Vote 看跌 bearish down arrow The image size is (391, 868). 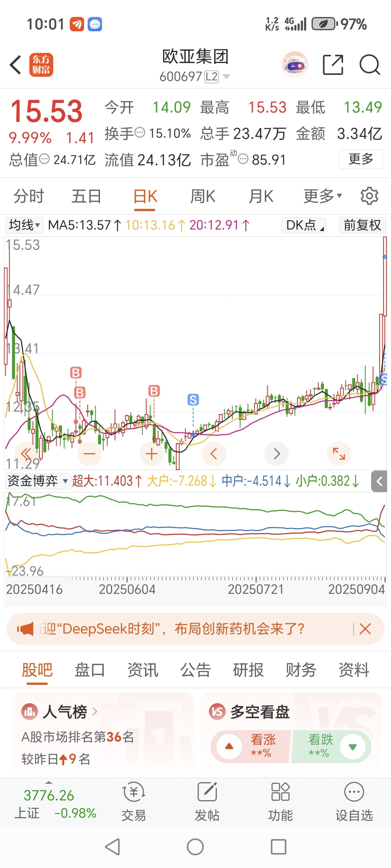[x=353, y=747]
